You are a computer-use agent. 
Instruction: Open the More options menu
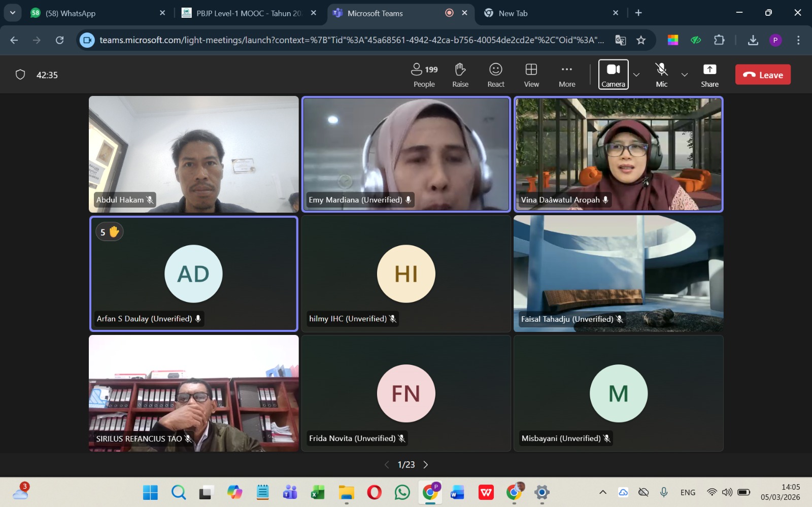[566, 75]
